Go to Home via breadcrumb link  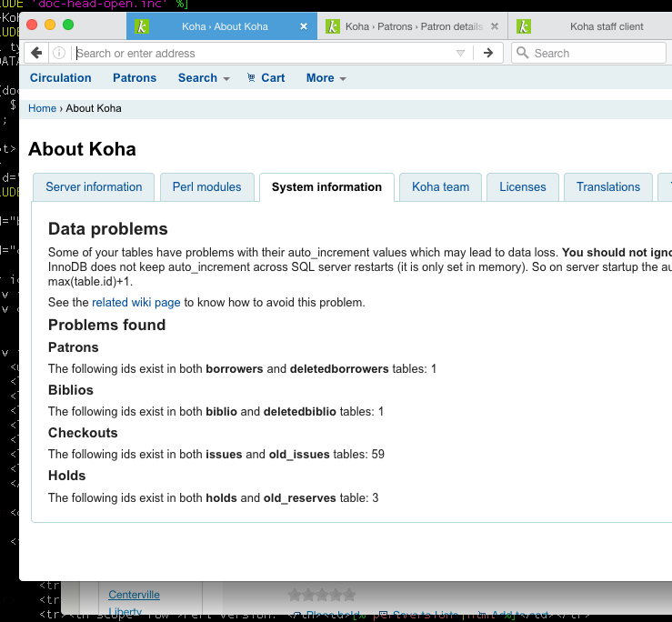pos(42,108)
